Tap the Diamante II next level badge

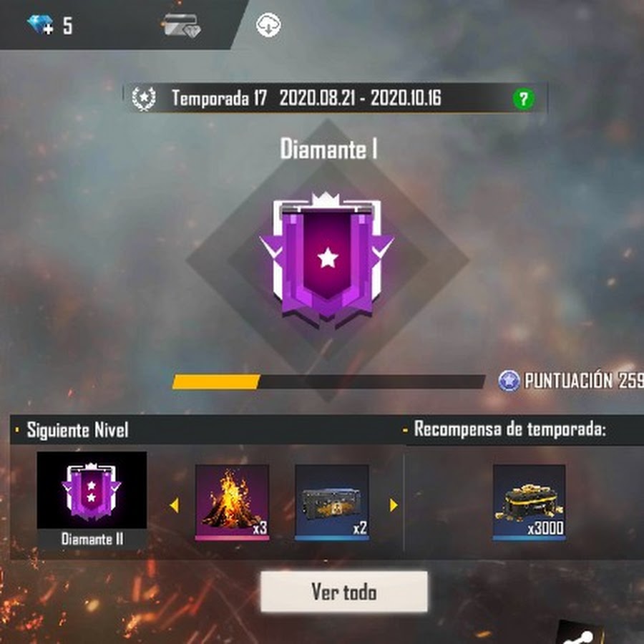(x=92, y=500)
